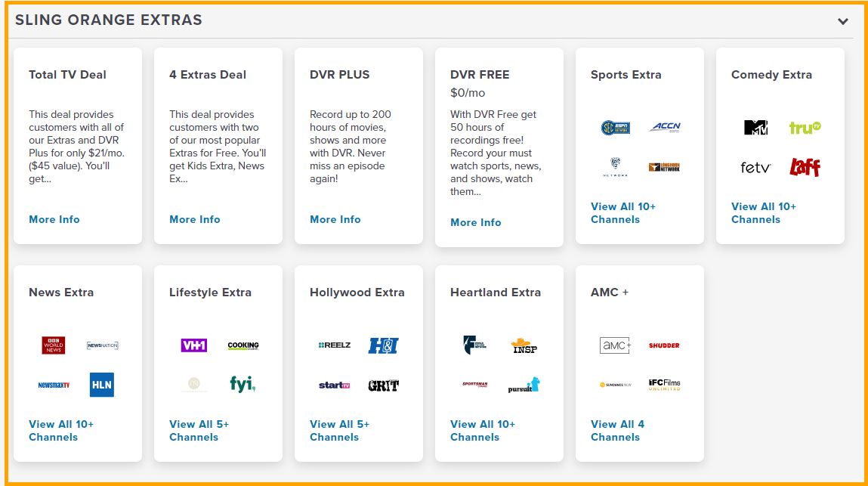View all 4 channels in AMC+
This screenshot has height=486, width=868.
[617, 431]
